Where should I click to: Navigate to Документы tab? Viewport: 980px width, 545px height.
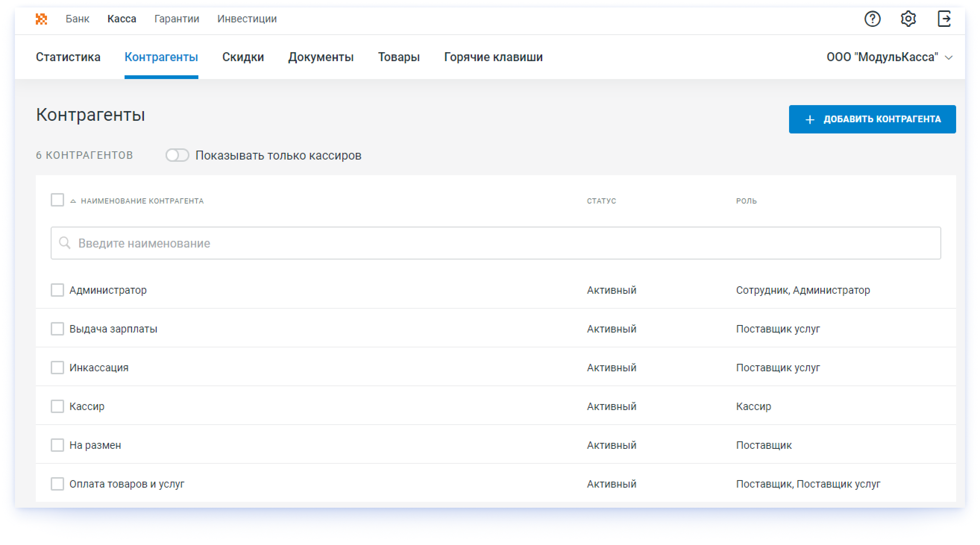321,57
